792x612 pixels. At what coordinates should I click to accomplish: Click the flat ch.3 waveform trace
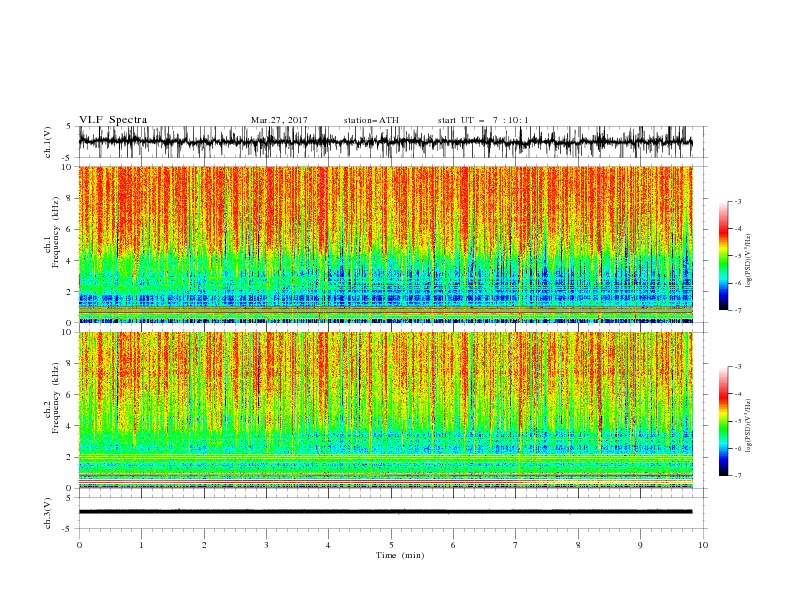pos(385,512)
